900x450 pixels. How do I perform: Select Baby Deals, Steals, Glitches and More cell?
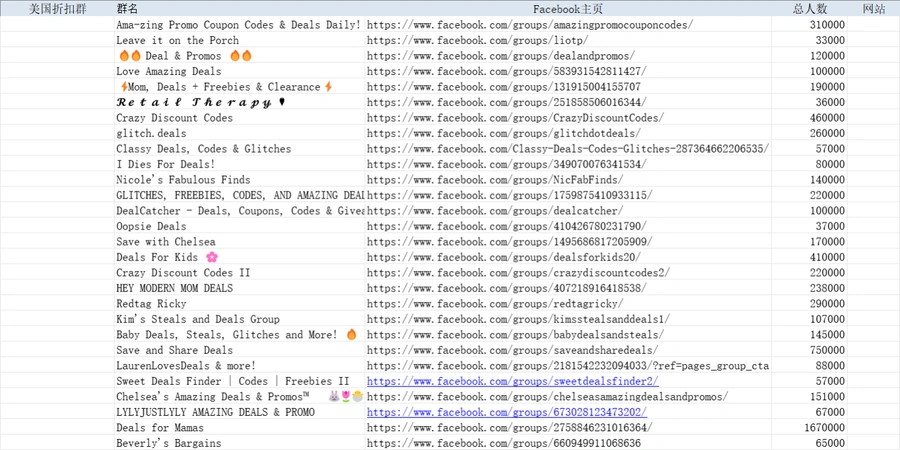(240, 335)
